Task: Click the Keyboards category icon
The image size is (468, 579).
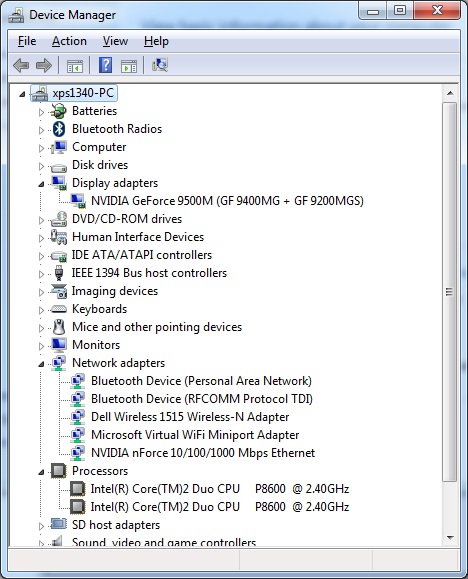Action: [59, 309]
